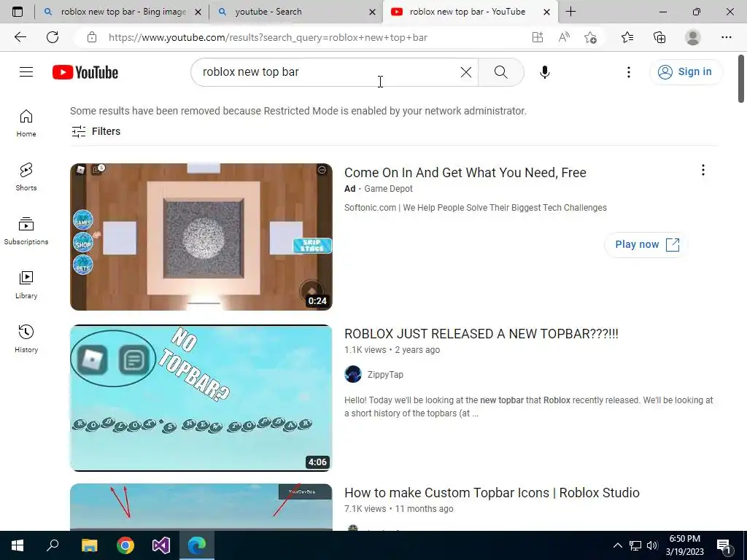Open a new browser tab

[570, 12]
